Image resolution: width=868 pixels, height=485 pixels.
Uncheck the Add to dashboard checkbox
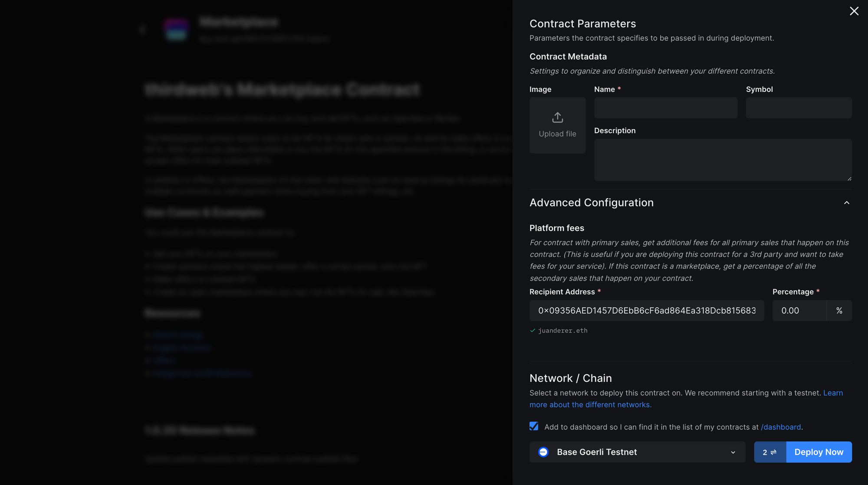point(534,426)
